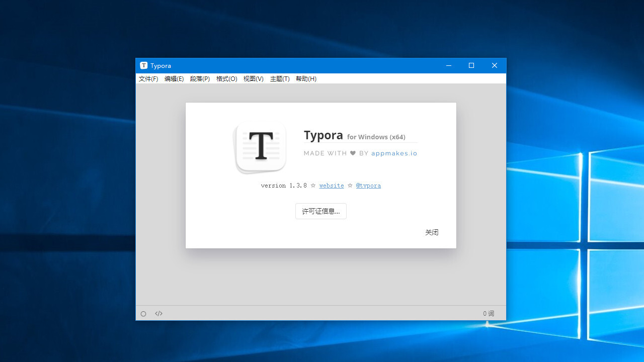Open the outline sidebar via the circle icon
Viewport: 644px width, 362px height.
[143, 313]
